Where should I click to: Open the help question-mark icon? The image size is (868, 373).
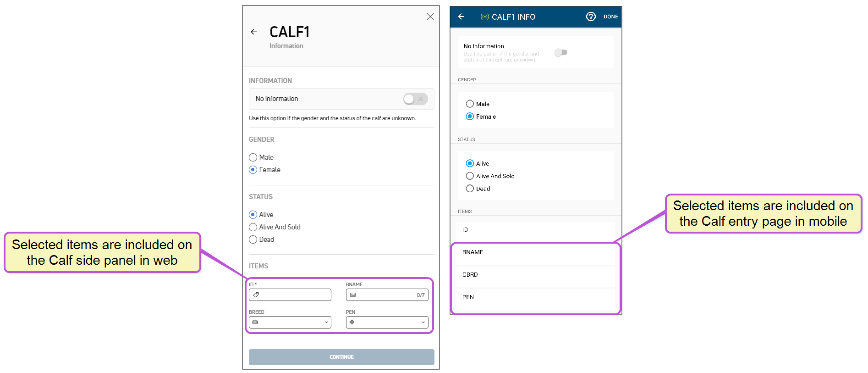(x=591, y=17)
